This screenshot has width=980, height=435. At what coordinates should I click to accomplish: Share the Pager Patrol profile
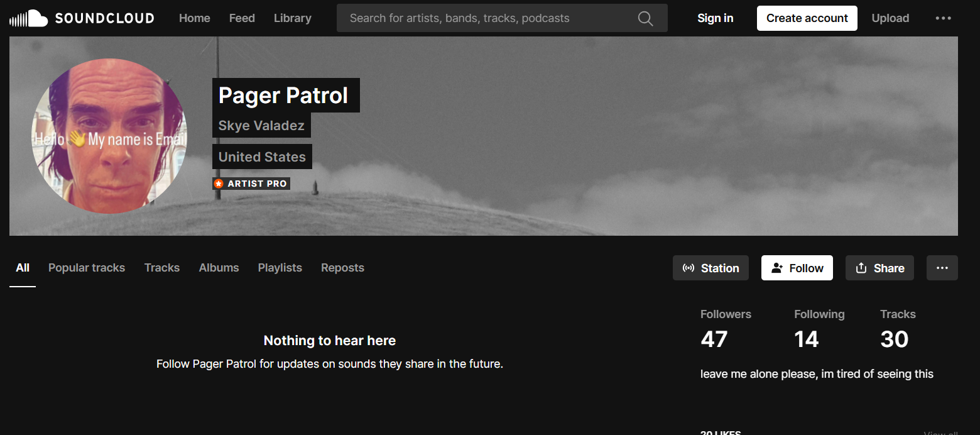(x=879, y=268)
